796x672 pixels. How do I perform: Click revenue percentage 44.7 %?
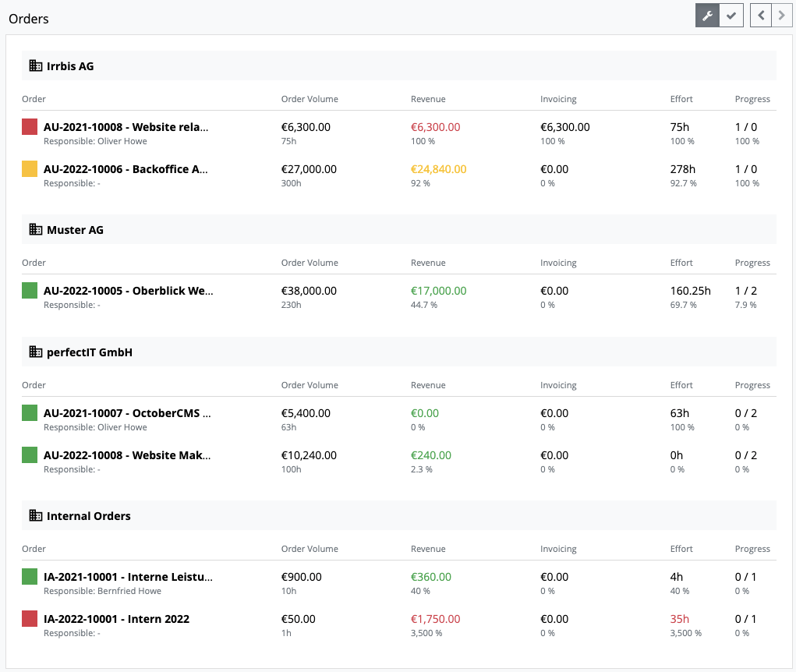(424, 305)
